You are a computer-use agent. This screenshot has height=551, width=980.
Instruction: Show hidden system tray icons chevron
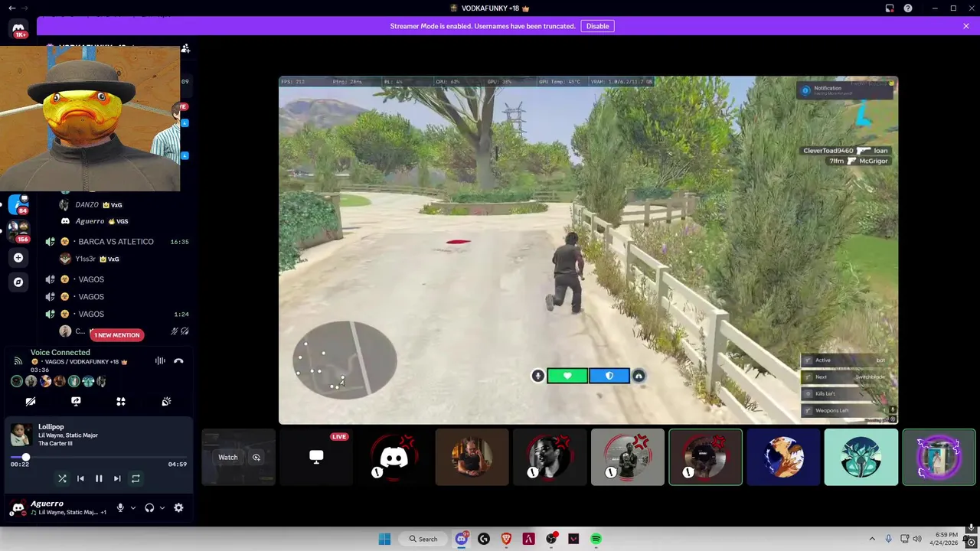(872, 540)
